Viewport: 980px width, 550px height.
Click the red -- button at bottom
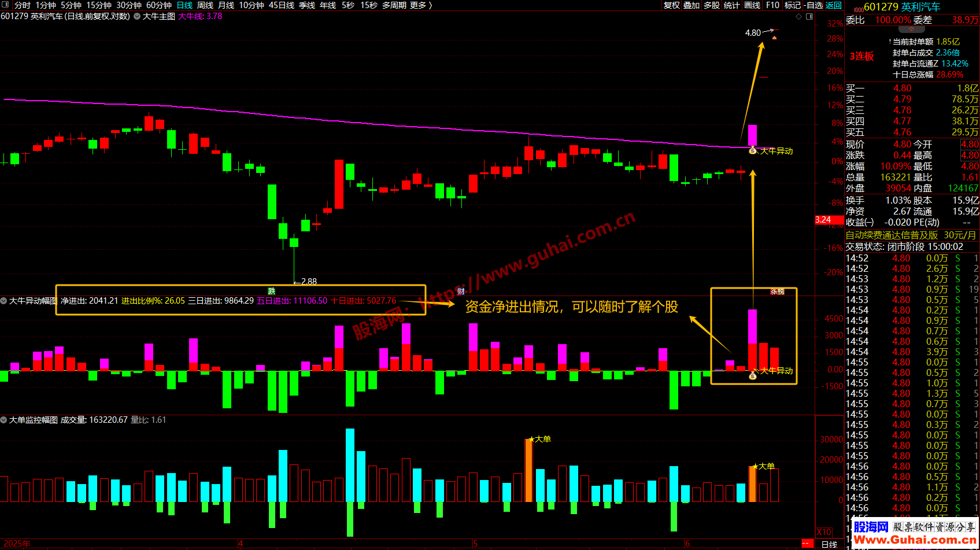(x=807, y=544)
